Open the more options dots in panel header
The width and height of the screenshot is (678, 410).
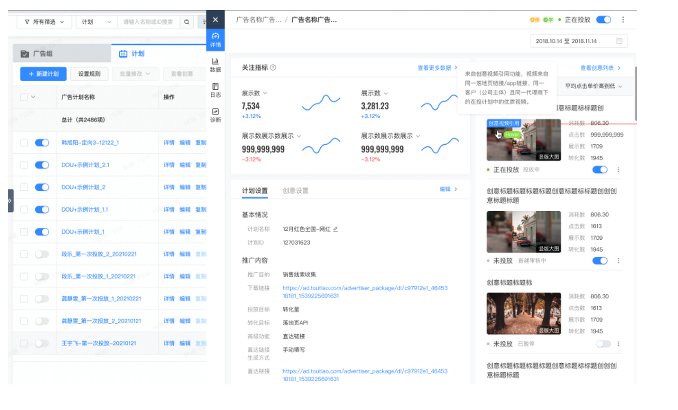(x=623, y=20)
